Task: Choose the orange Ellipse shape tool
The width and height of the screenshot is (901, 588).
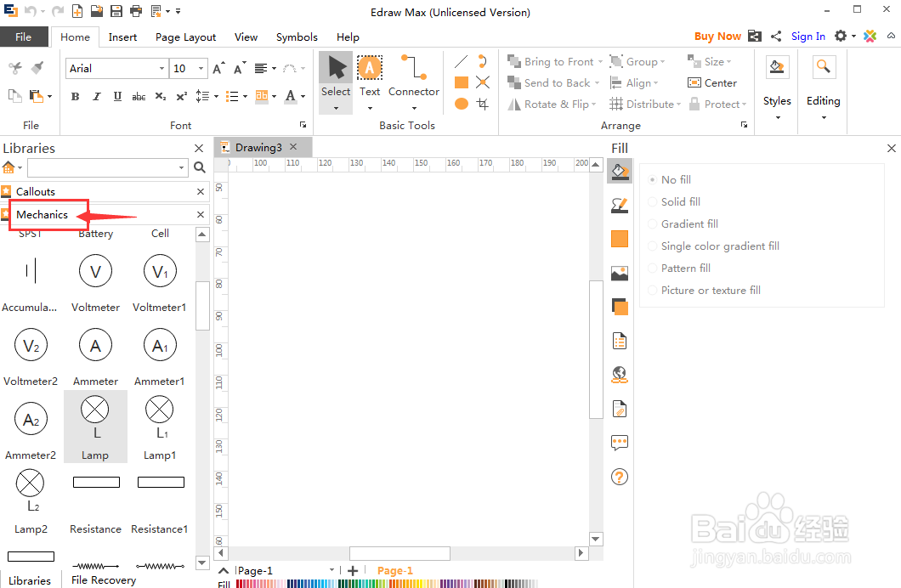Action: click(x=461, y=104)
